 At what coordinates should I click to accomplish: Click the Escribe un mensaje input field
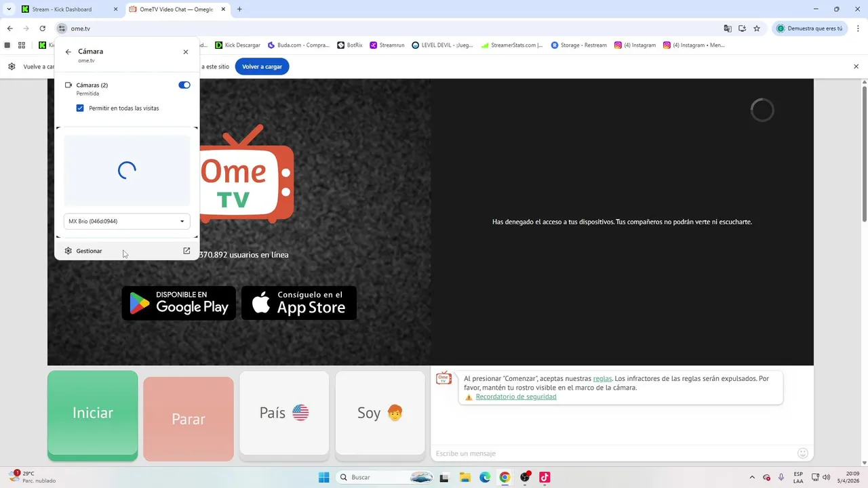point(614,453)
